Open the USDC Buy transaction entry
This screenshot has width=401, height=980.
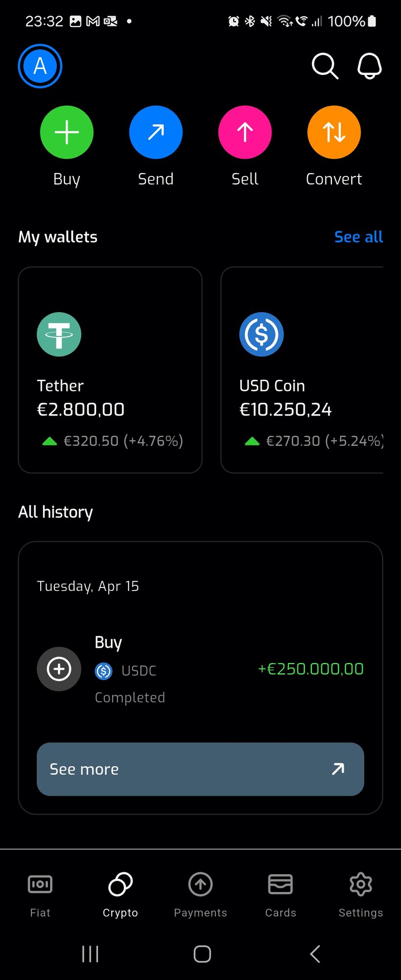click(200, 669)
